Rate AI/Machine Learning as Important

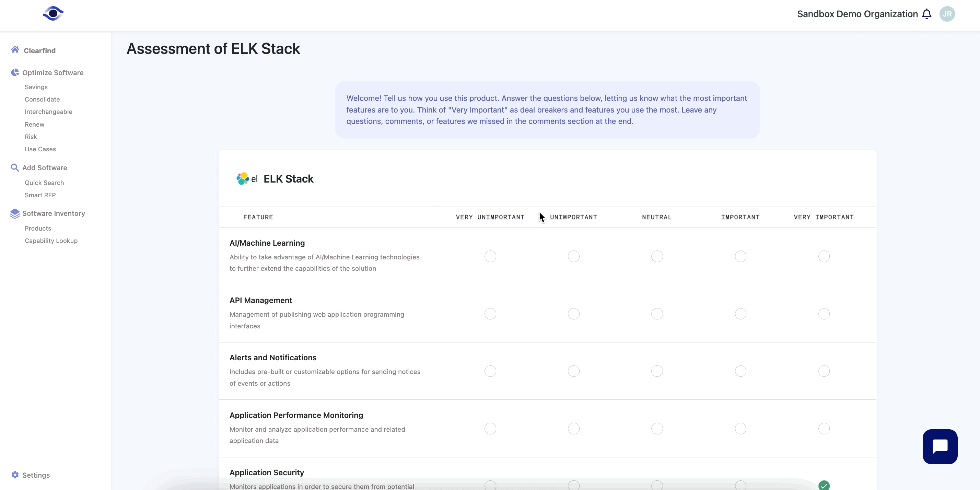click(x=740, y=256)
